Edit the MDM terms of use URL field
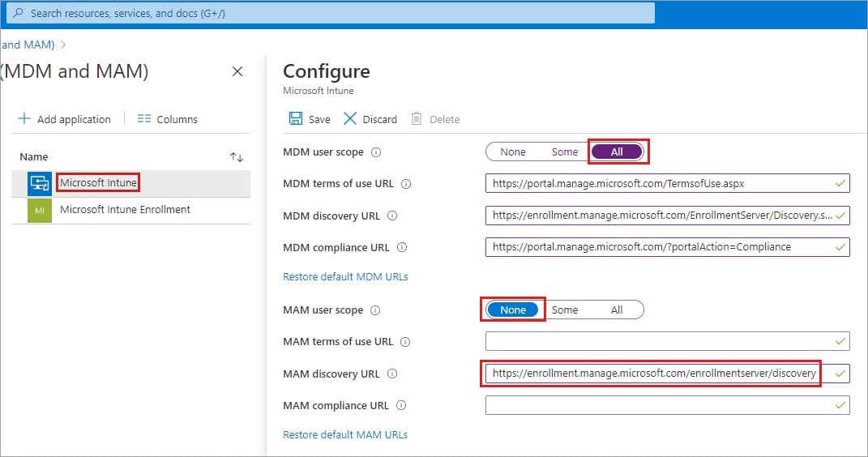Viewport: 868px width, 457px height. pos(668,183)
